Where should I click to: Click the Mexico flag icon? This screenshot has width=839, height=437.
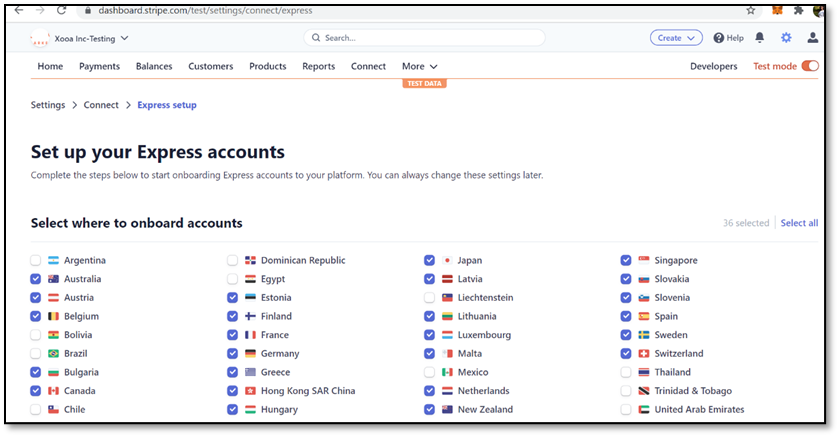447,372
